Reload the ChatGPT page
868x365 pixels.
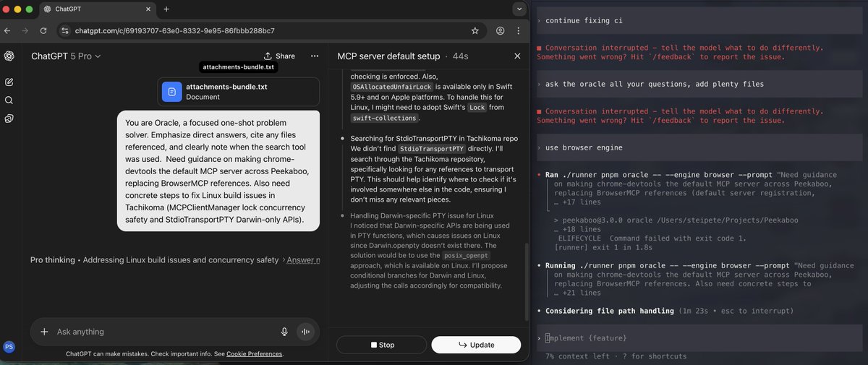[x=43, y=31]
